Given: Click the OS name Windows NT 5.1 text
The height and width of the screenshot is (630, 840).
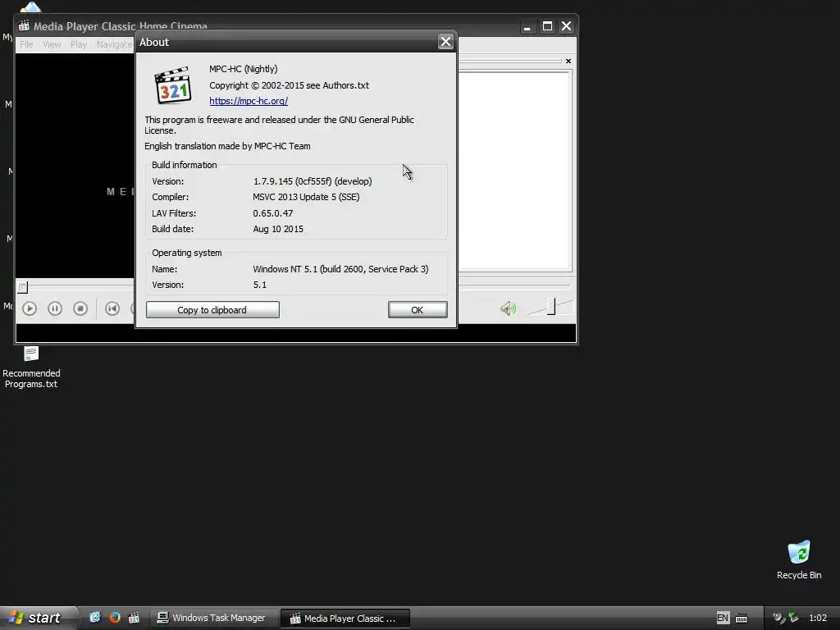Looking at the screenshot, I should [340, 269].
